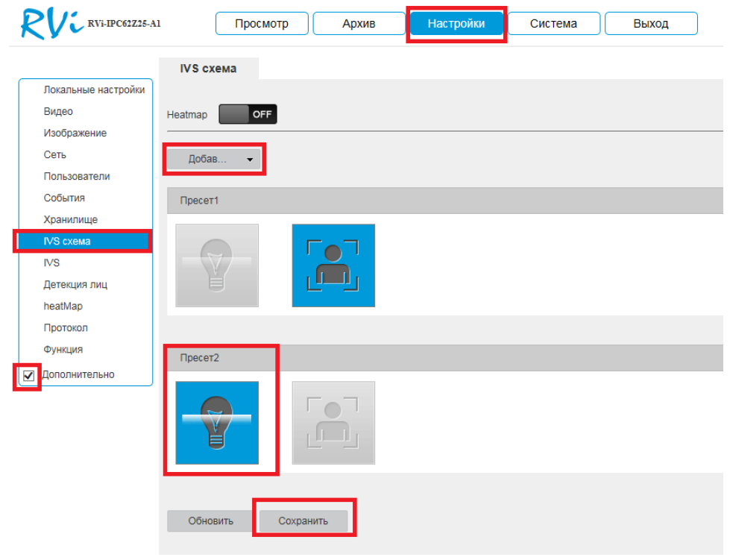The width and height of the screenshot is (730, 560).
Task: Go to the Архив tab
Action: click(x=359, y=24)
